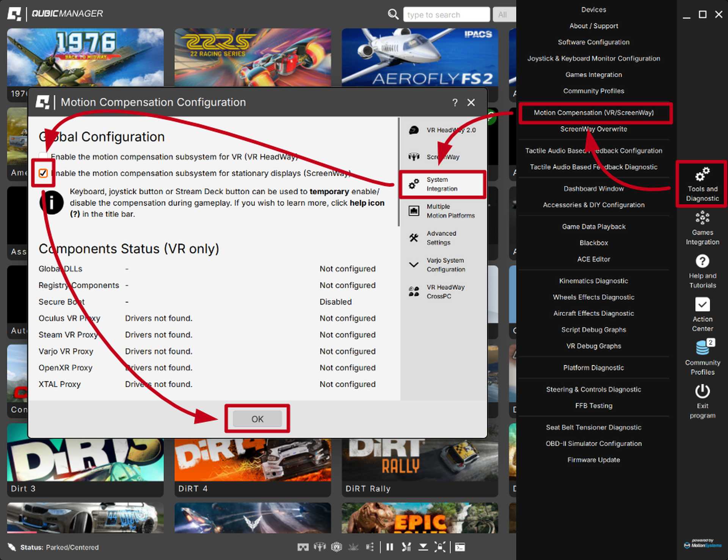
Task: Open the console terminal icon in bottom bar
Action: pyautogui.click(x=460, y=547)
